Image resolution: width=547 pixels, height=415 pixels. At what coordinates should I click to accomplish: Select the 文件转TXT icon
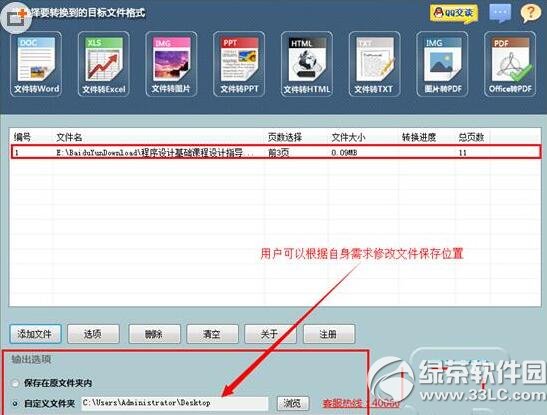(374, 64)
